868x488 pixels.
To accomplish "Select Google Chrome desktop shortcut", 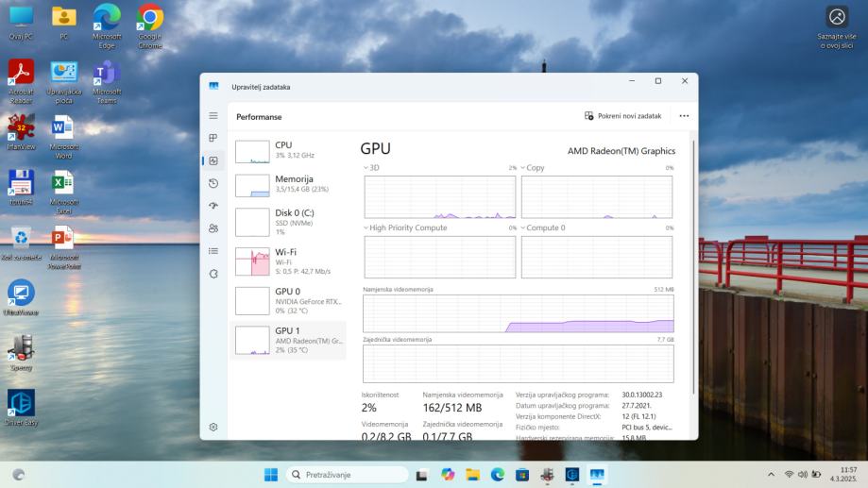I will tap(150, 26).
